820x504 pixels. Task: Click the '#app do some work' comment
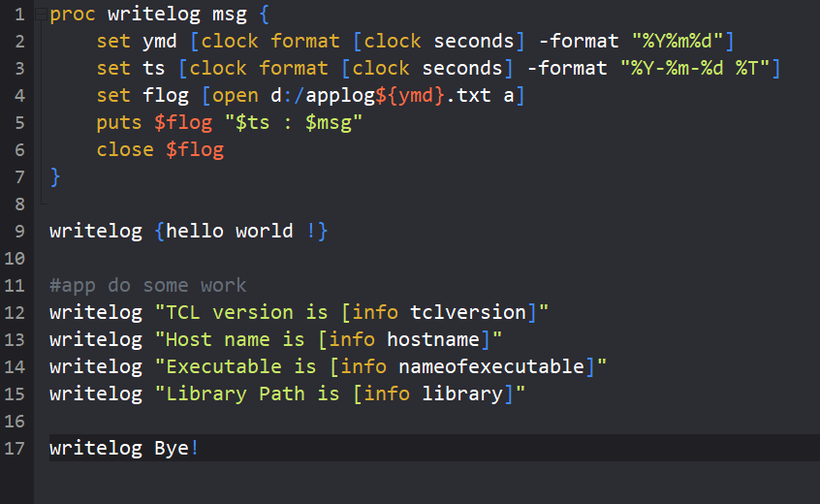(x=147, y=285)
